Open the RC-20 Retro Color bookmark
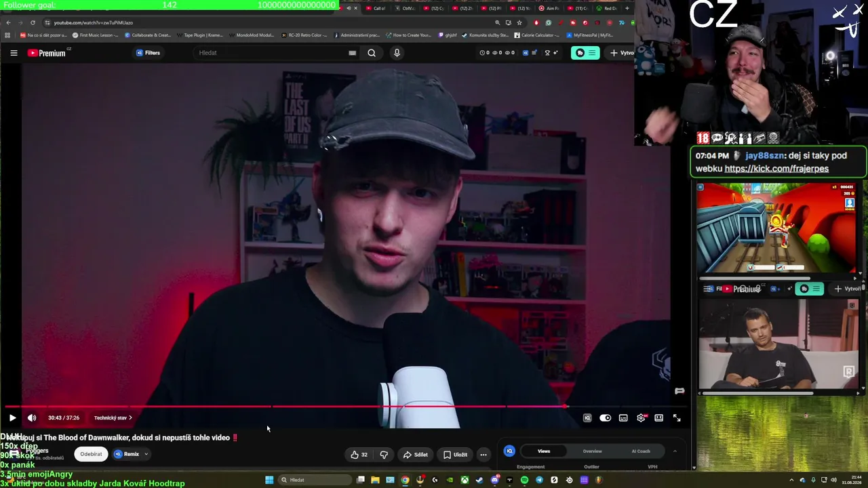 coord(304,35)
